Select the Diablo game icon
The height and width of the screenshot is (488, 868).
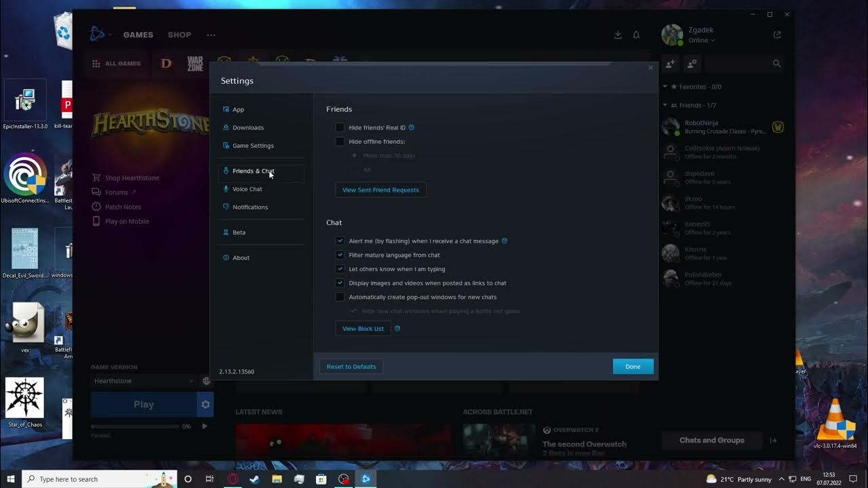(166, 63)
